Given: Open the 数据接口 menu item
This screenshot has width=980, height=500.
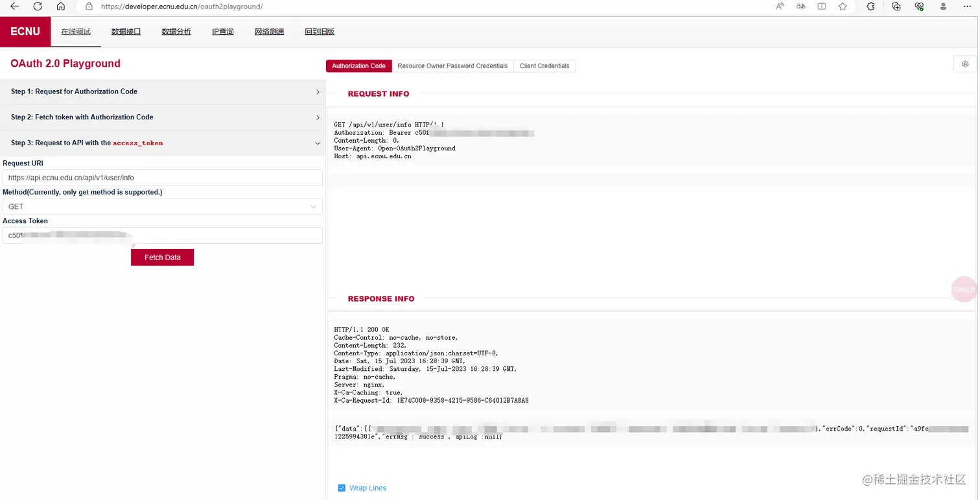Looking at the screenshot, I should [126, 31].
